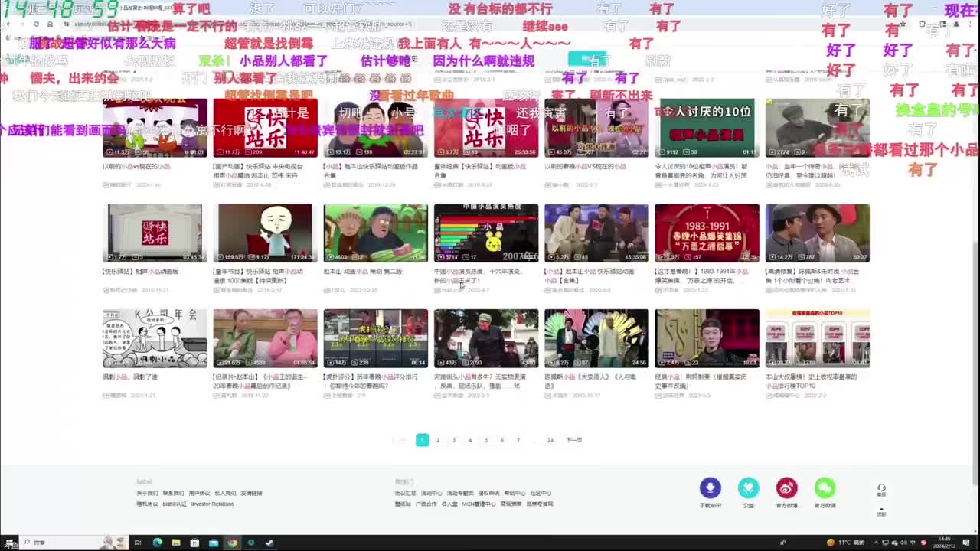Open the 纪录片 赵本山 video thumbnail
The height and width of the screenshot is (551, 980).
pos(265,338)
